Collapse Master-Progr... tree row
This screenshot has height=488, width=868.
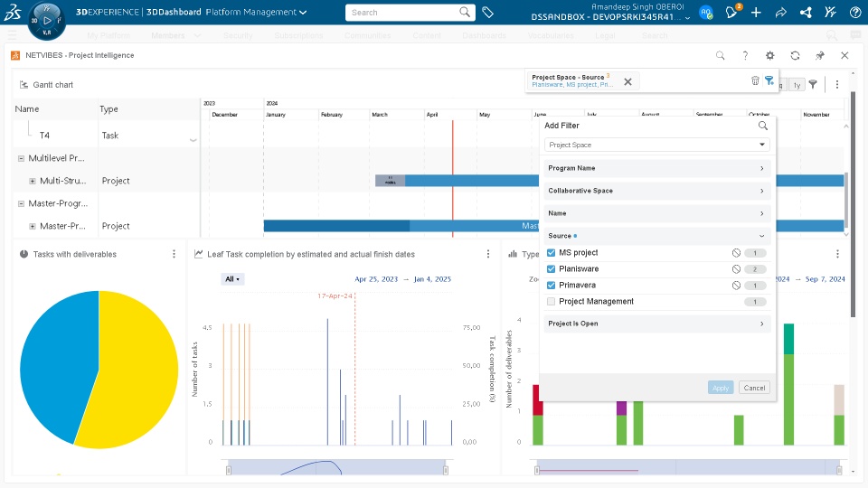coord(21,203)
